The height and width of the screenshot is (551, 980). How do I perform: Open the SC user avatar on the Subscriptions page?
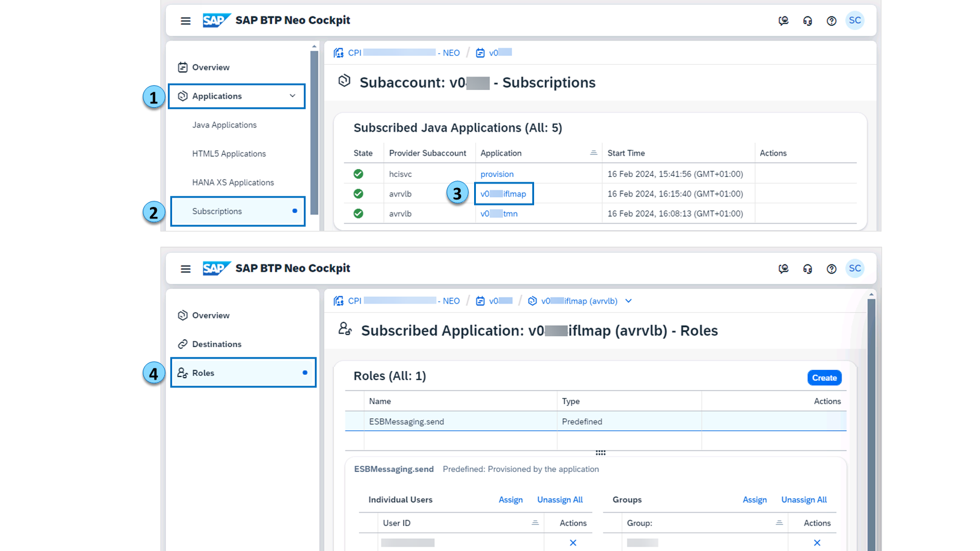coord(855,20)
